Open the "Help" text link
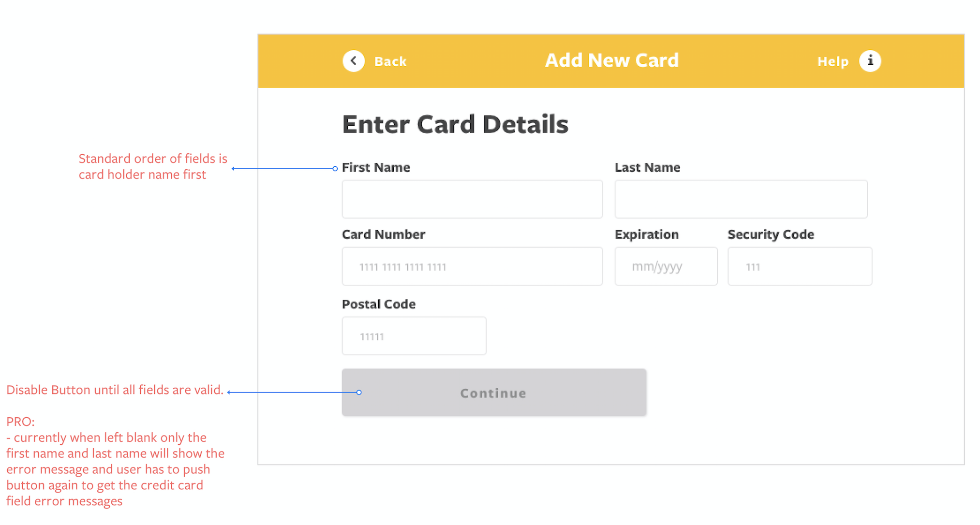 [x=832, y=61]
